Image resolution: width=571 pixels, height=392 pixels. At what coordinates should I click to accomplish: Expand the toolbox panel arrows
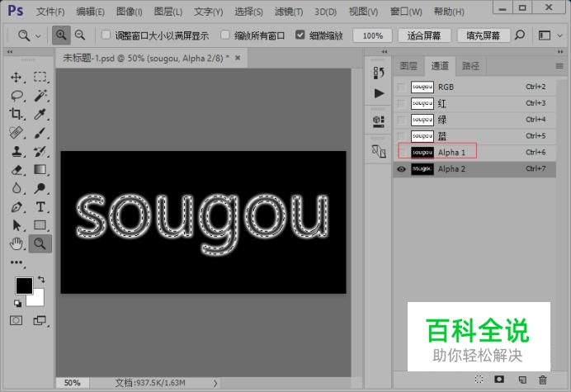click(x=10, y=52)
